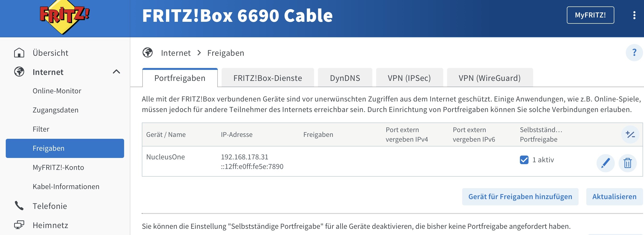Click the plus/minus column settings icon
Viewport: 644px width, 235px height.
(630, 134)
